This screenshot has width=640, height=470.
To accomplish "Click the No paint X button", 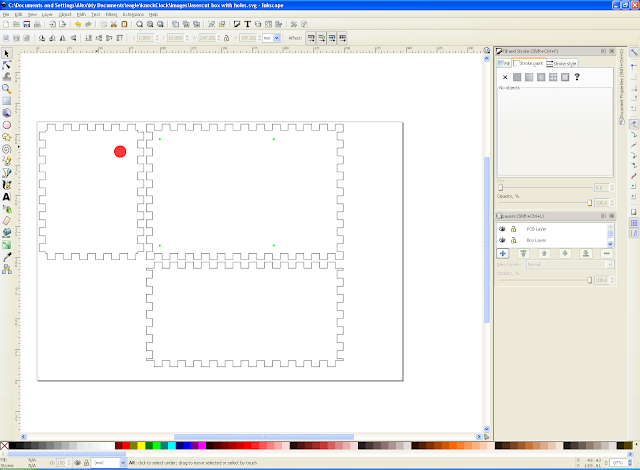I will [x=505, y=77].
